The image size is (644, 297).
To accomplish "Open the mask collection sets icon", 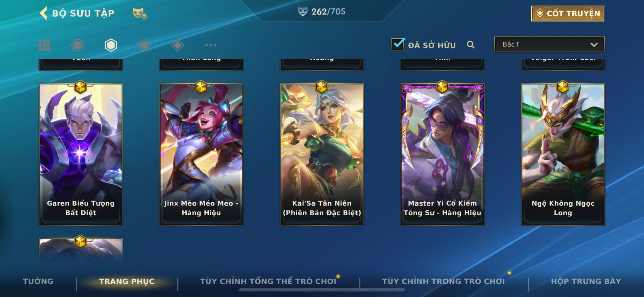I will pos(140,14).
